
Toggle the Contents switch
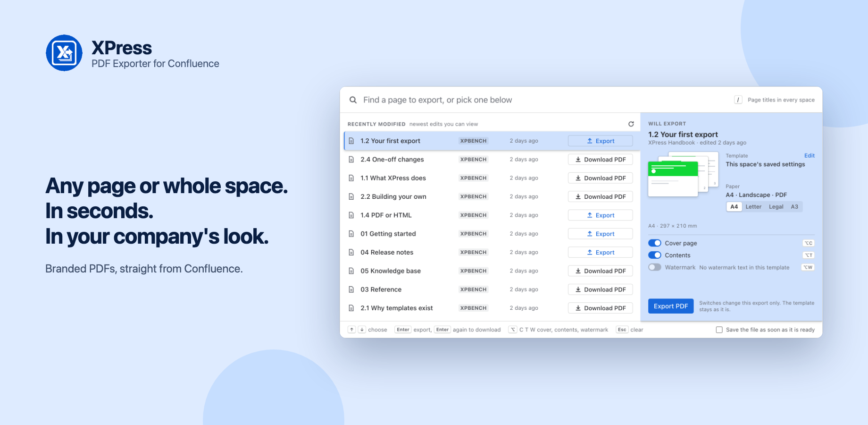(x=655, y=255)
